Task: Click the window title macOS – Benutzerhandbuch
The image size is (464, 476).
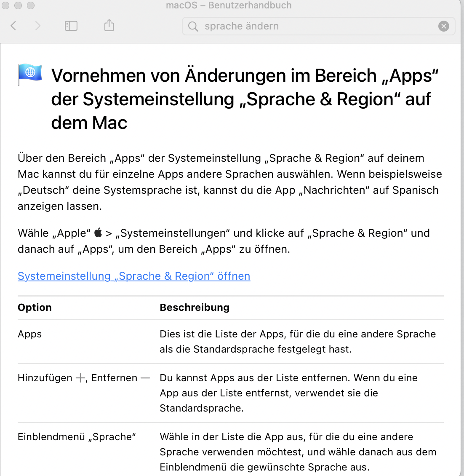Action: click(229, 5)
